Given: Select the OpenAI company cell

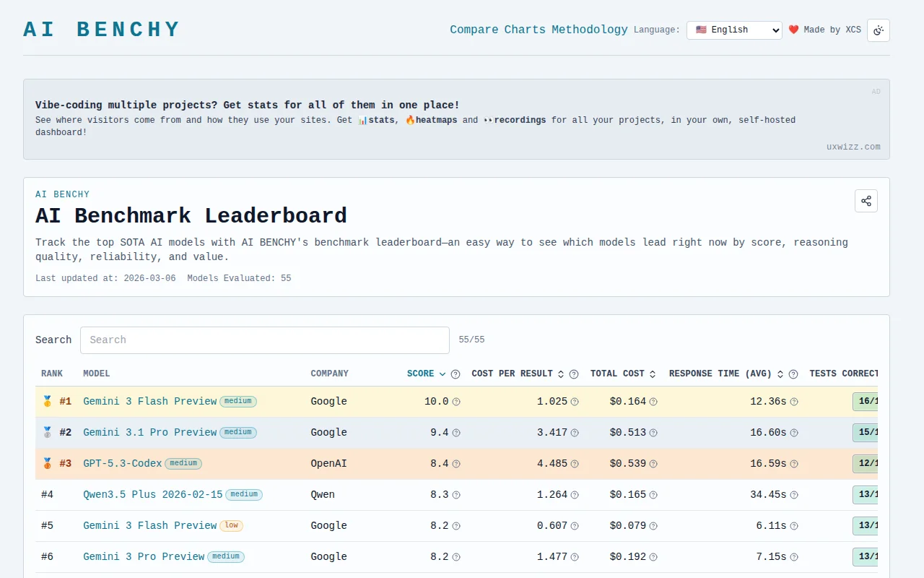Looking at the screenshot, I should [x=329, y=464].
